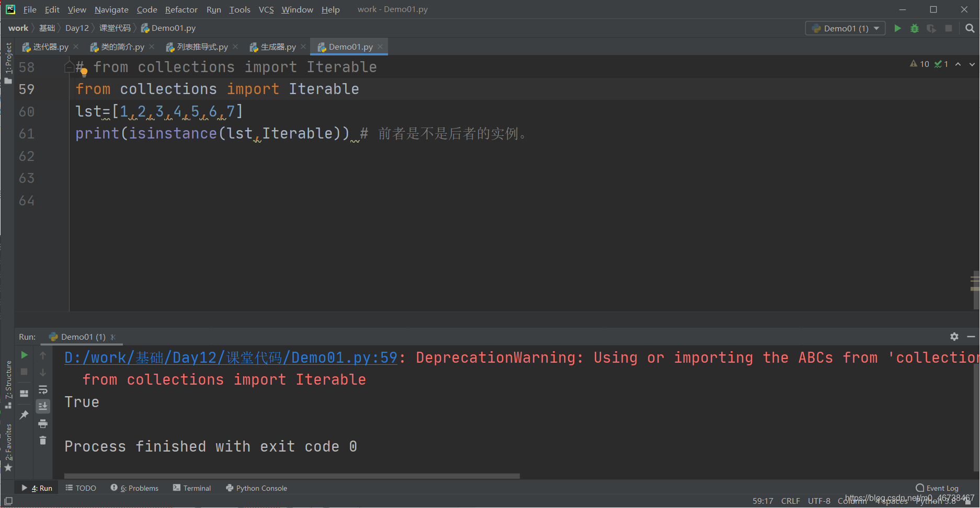
Task: Open the VCS menu
Action: (x=266, y=9)
